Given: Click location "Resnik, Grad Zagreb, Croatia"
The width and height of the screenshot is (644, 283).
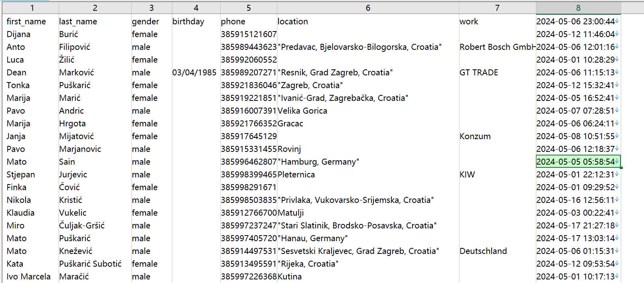Looking at the screenshot, I should pos(368,73).
